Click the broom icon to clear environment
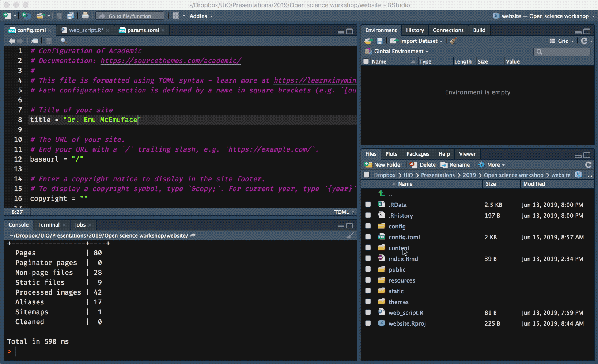598x364 pixels. pos(453,41)
